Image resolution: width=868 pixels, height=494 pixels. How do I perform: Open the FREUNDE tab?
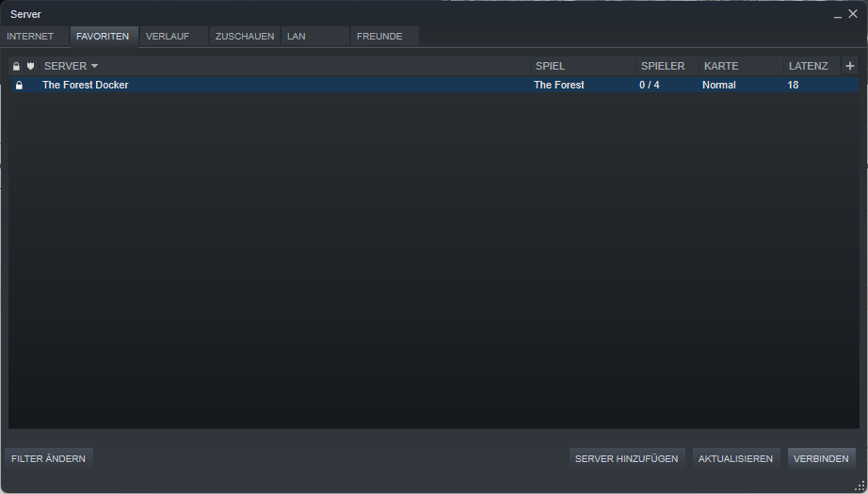click(385, 37)
